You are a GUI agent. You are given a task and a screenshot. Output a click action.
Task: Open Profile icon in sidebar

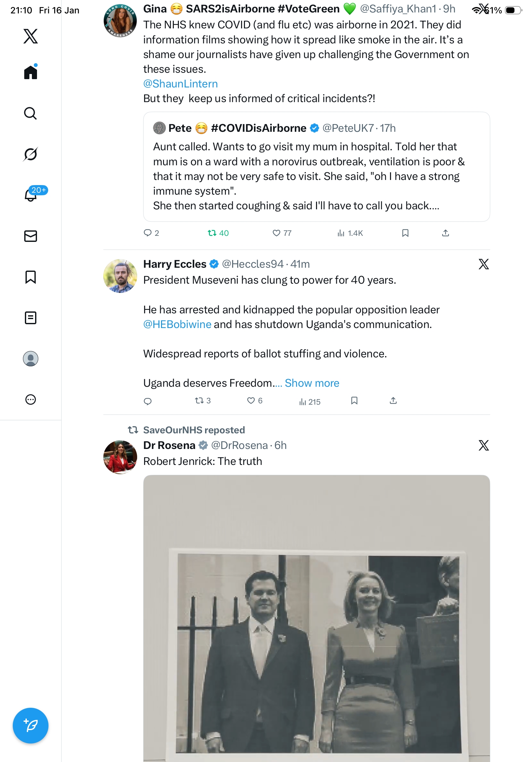tap(31, 358)
